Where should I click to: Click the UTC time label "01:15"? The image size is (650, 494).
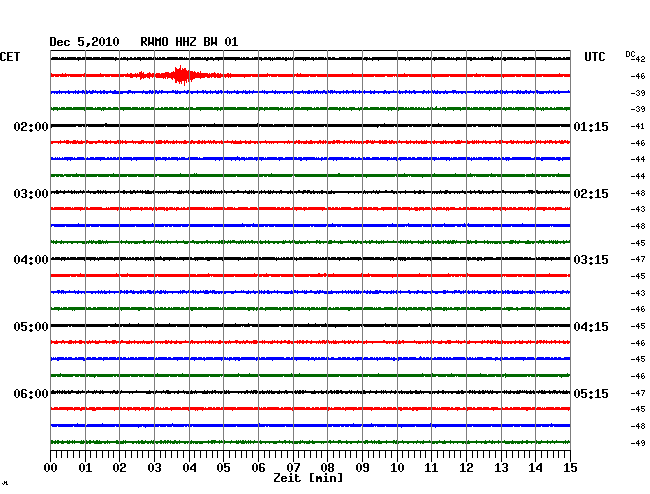(x=591, y=126)
